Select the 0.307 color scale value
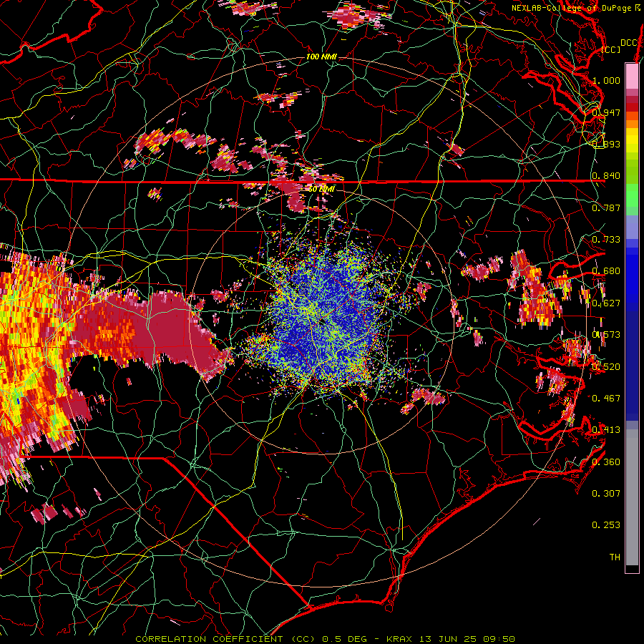644x644 pixels. tap(606, 494)
